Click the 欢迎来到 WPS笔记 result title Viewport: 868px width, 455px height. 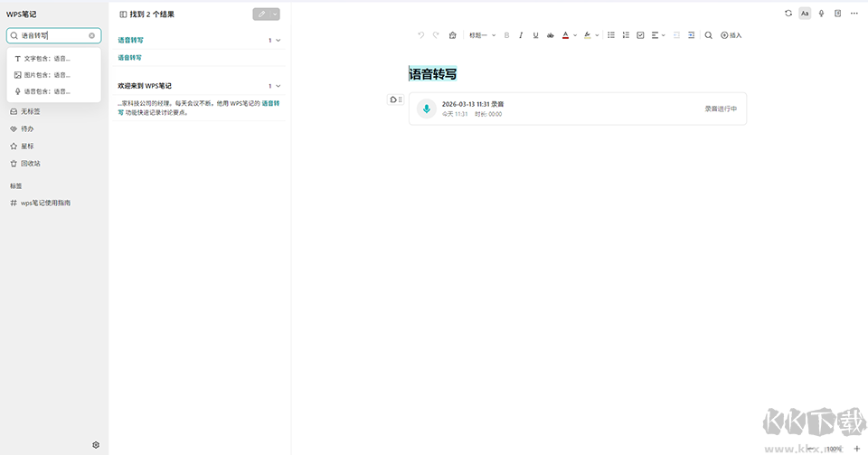click(x=145, y=86)
